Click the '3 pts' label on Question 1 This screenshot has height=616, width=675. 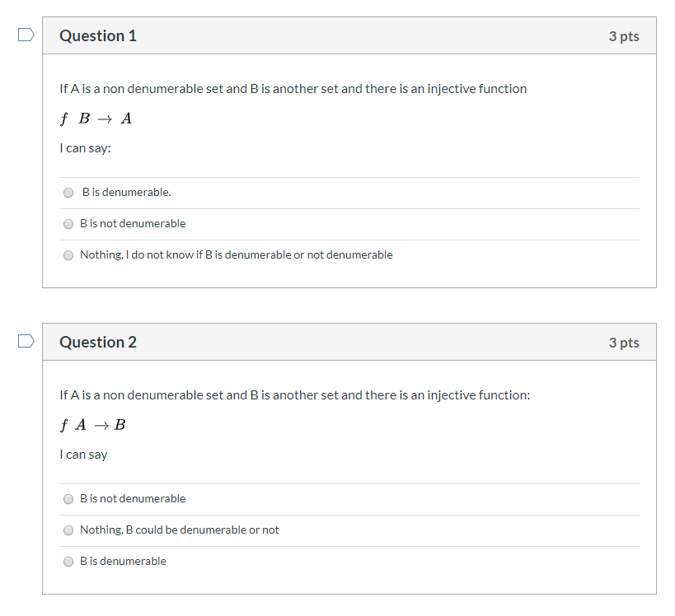click(624, 35)
